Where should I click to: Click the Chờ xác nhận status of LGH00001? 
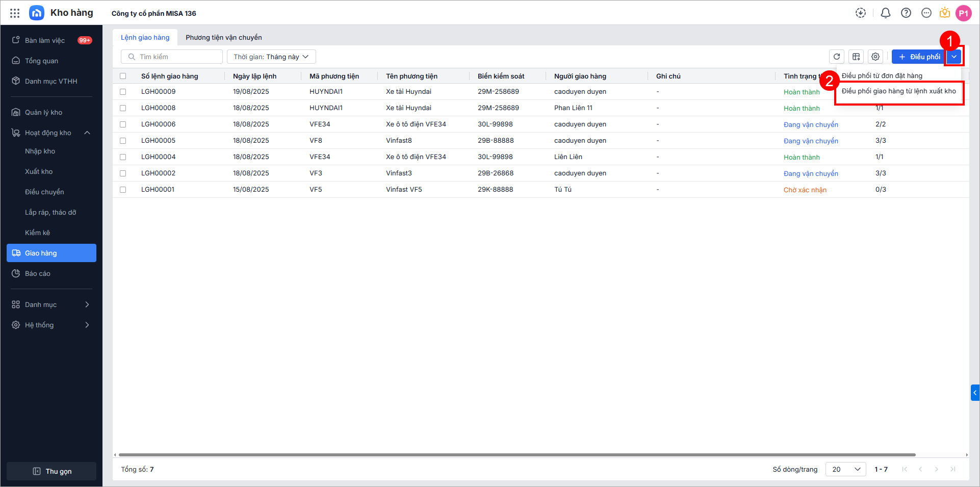(x=805, y=190)
